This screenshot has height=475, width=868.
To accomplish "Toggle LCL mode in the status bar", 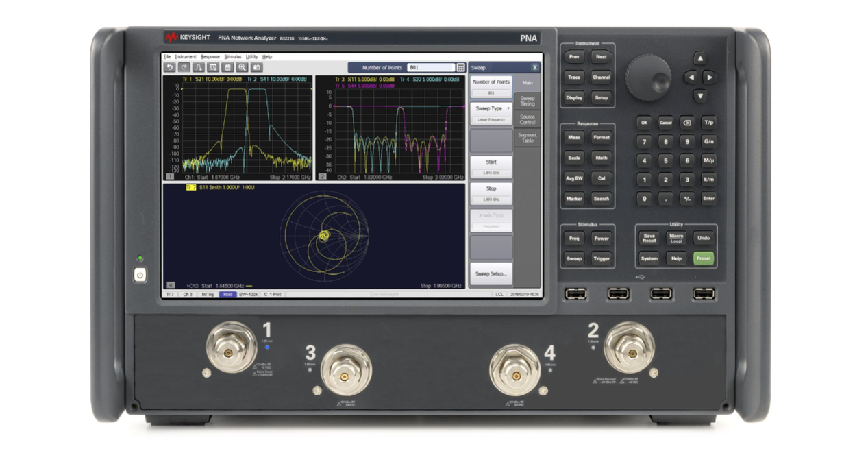I will coord(500,293).
